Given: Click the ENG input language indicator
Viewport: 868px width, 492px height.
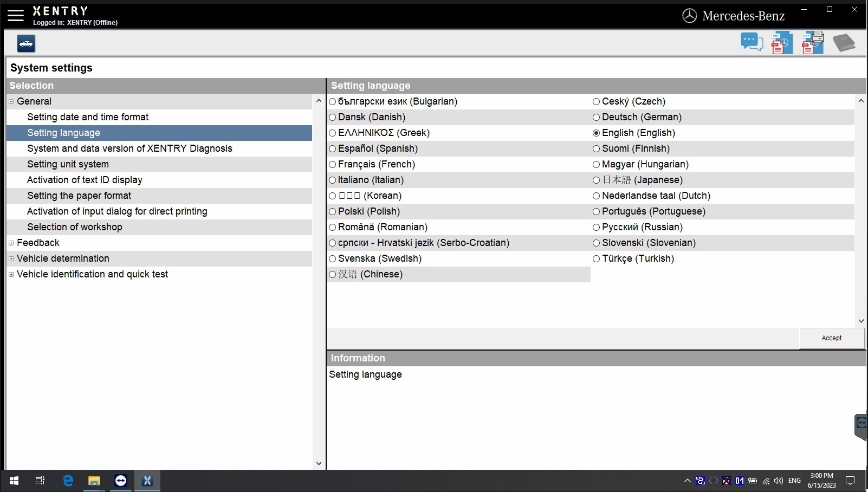Looking at the screenshot, I should [x=794, y=481].
